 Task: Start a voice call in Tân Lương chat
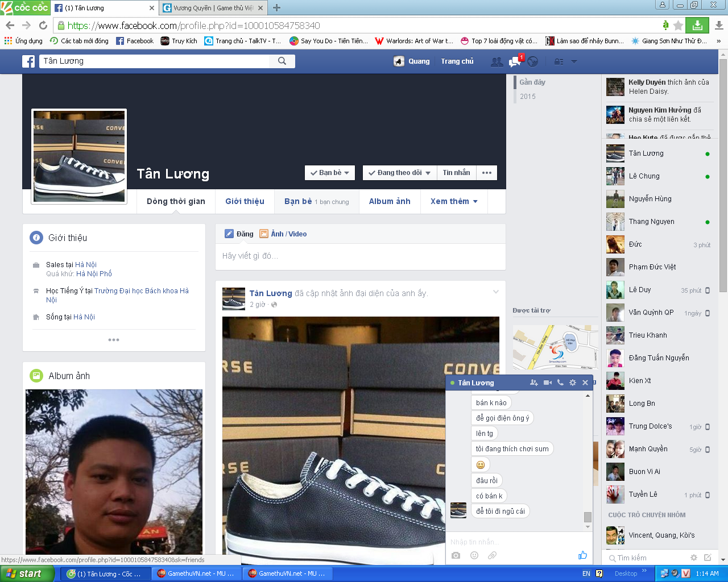(x=560, y=383)
